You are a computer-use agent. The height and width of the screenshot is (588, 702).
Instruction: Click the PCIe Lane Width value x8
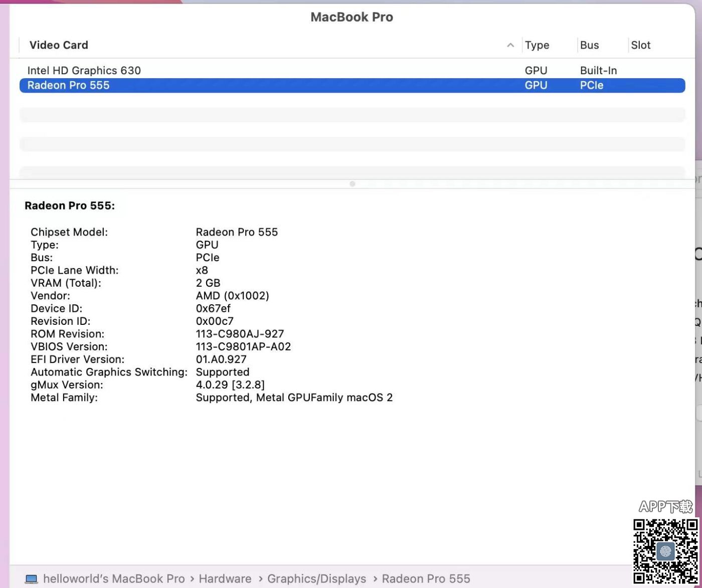(202, 270)
